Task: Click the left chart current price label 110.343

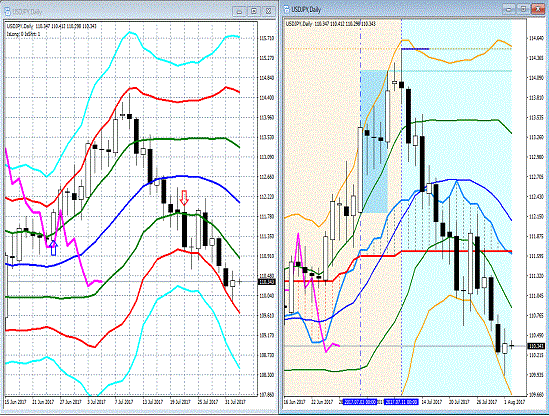Action: (x=266, y=282)
